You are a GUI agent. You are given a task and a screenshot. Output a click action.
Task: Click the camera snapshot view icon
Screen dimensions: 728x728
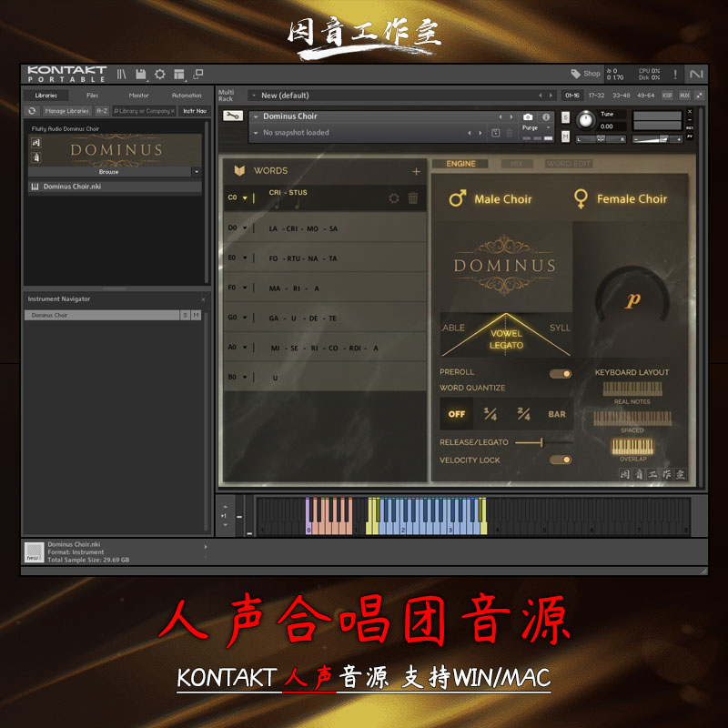528,117
